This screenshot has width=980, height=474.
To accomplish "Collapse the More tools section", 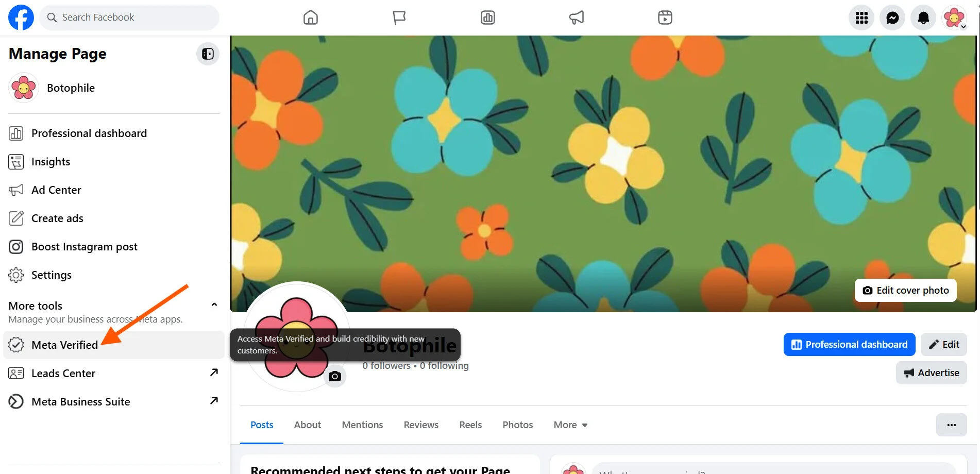I will (x=214, y=305).
